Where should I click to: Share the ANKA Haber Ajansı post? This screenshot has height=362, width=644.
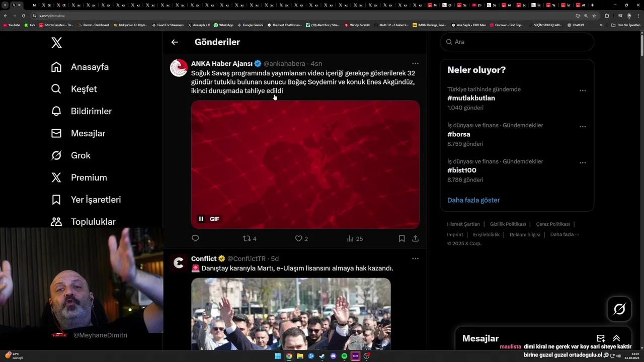point(416,238)
